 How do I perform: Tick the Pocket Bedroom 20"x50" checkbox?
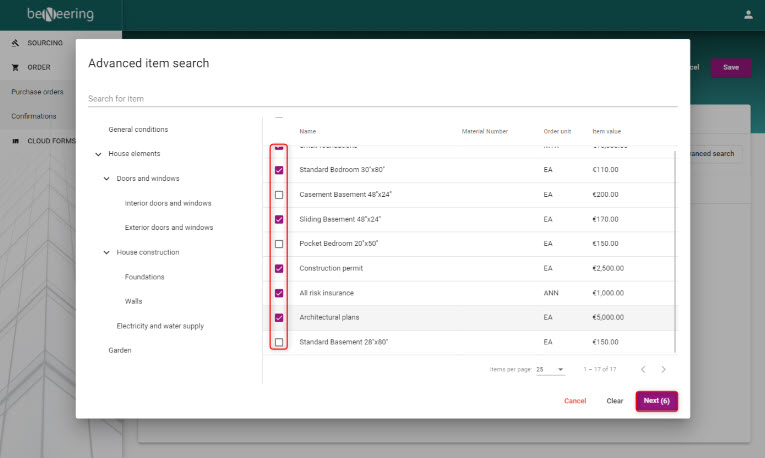coord(279,244)
